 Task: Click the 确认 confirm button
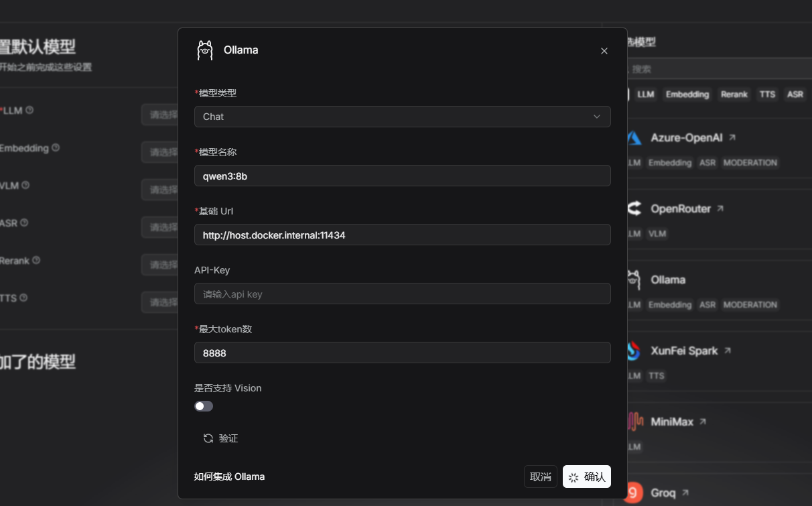pos(587,477)
